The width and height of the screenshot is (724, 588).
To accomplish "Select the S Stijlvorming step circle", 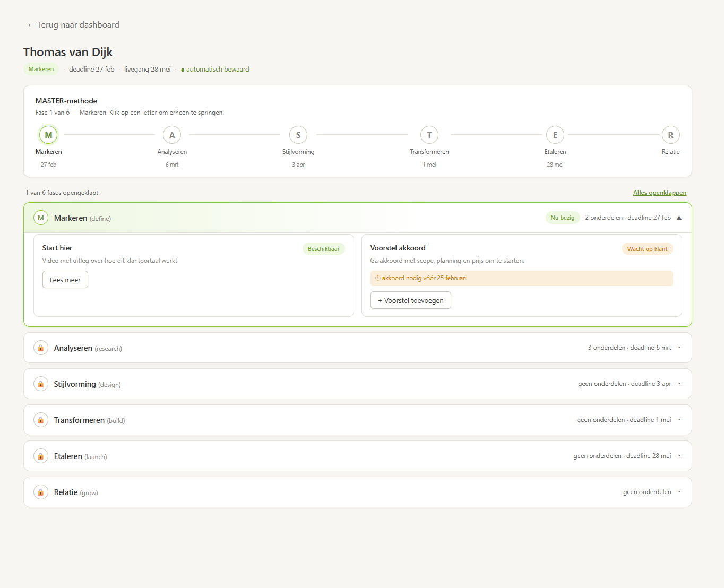I will click(298, 135).
